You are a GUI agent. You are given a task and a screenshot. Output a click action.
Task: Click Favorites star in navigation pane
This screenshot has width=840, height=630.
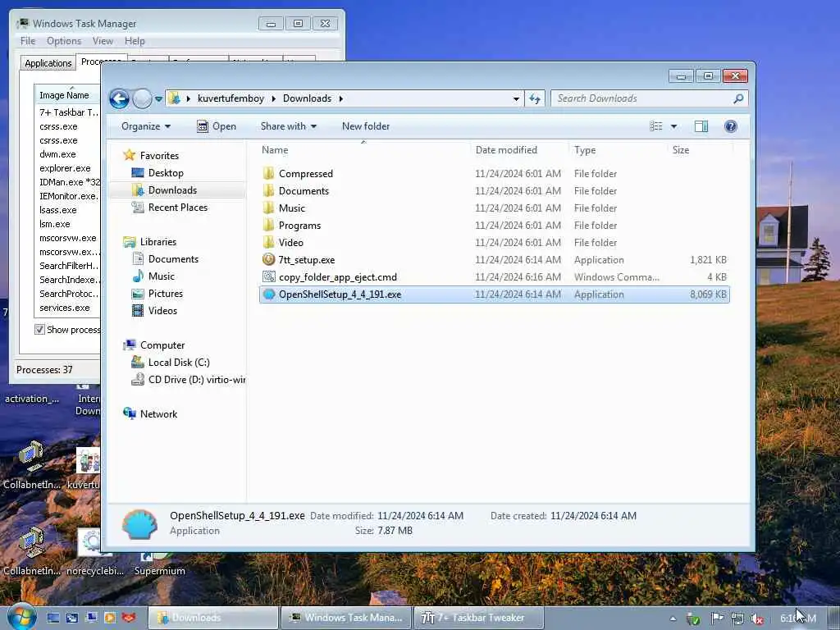129,155
